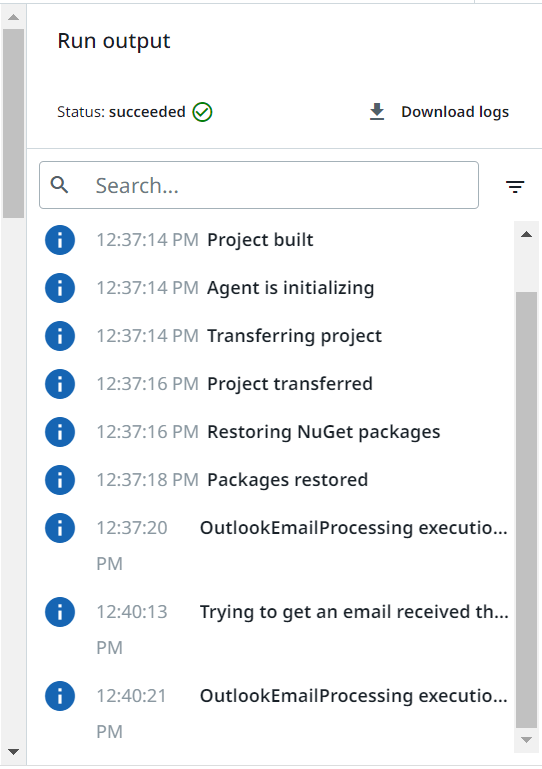Click info icon beside Agent is initializing
Screen dimensions: 542x769
[x=60, y=288]
